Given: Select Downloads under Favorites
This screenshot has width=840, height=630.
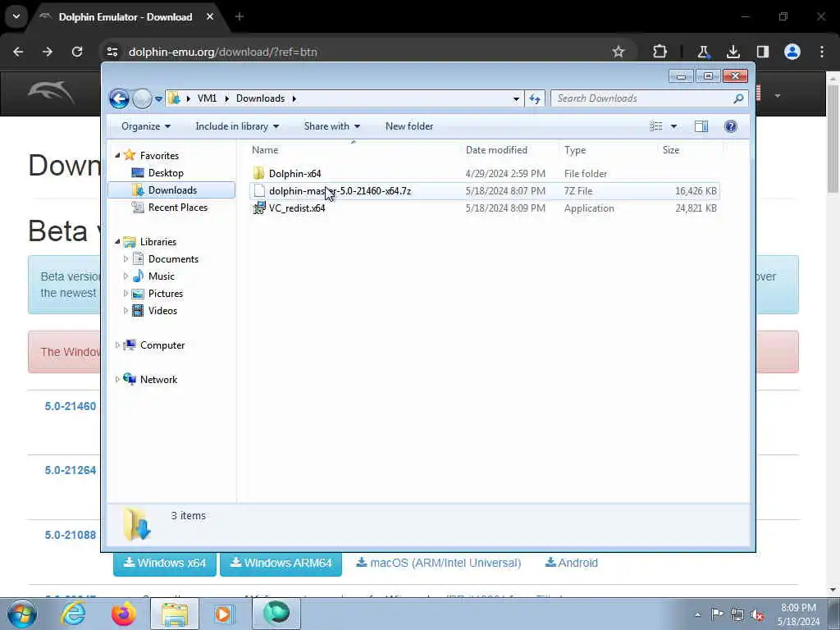Looking at the screenshot, I should coord(172,190).
